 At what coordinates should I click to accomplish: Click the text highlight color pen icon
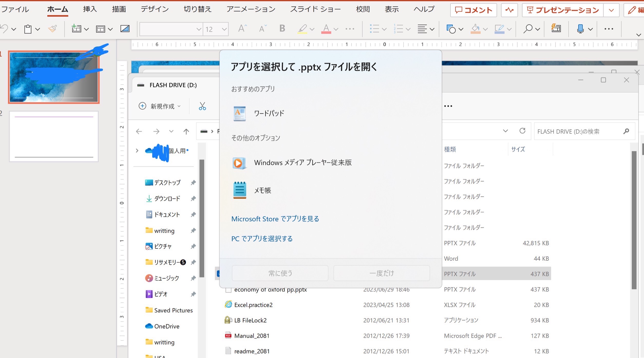pyautogui.click(x=302, y=29)
